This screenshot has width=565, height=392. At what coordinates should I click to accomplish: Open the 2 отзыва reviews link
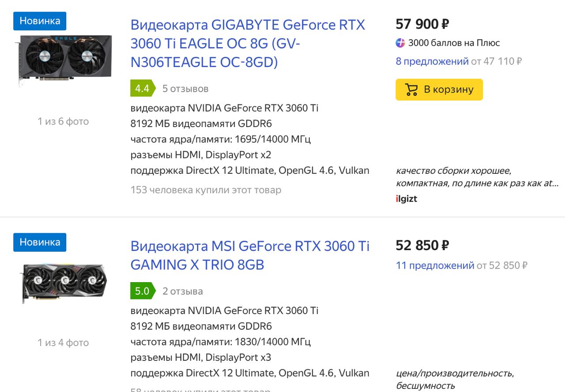[183, 291]
